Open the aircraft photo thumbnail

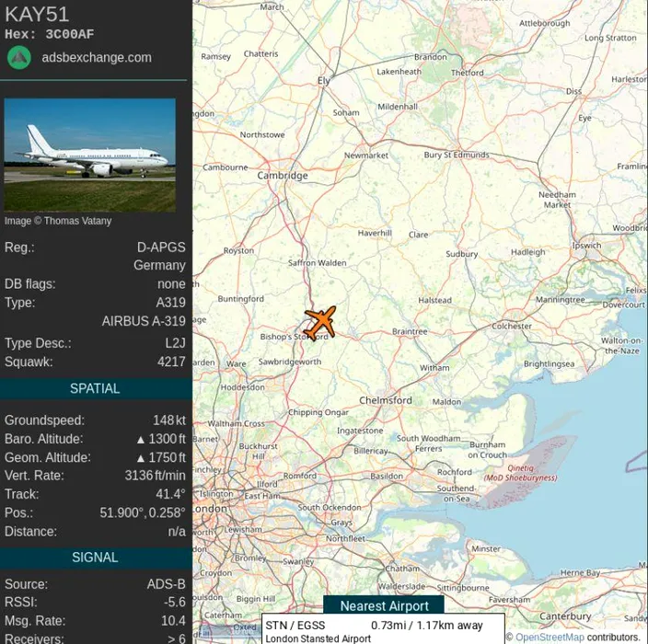pos(89,155)
